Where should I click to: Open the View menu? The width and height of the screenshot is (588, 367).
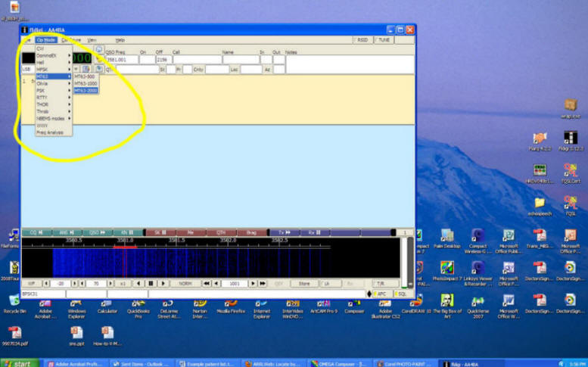(92, 40)
